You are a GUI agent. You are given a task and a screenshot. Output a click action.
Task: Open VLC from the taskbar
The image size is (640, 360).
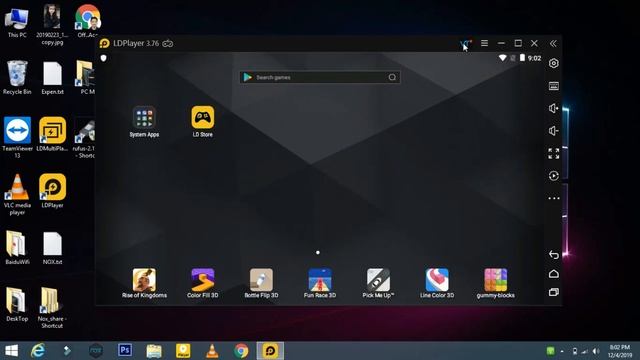(212, 351)
